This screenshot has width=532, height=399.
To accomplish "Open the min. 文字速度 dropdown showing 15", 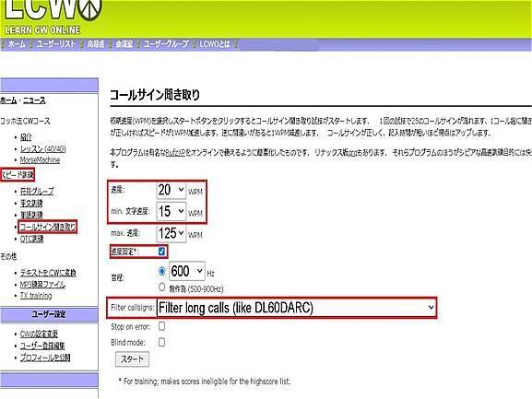I will point(171,212).
